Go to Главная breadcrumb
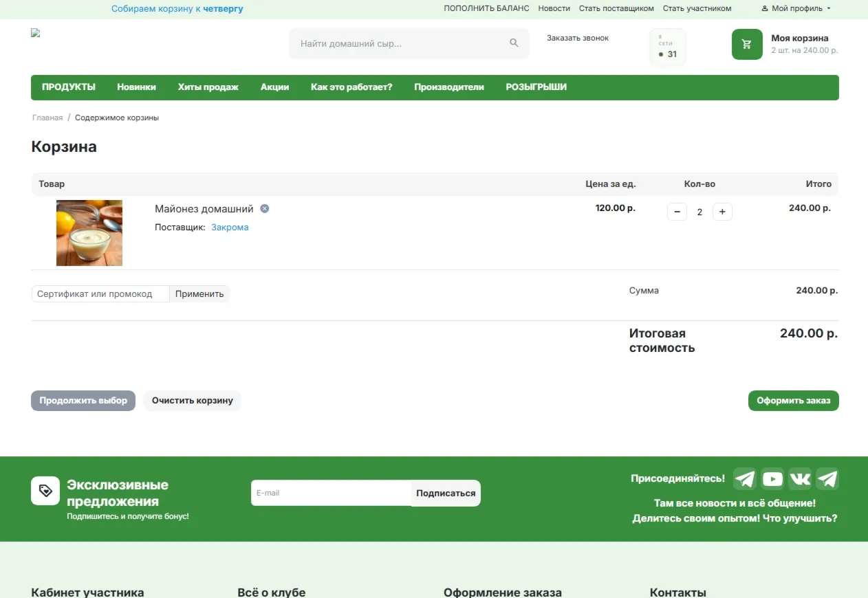Image resolution: width=868 pixels, height=598 pixels. click(47, 118)
